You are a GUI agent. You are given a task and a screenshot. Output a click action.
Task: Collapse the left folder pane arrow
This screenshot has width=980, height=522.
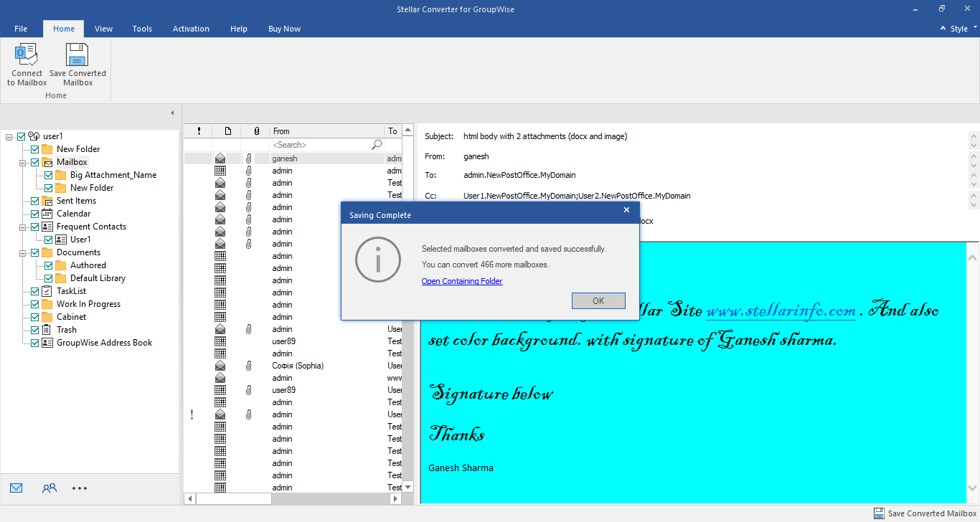click(x=172, y=113)
